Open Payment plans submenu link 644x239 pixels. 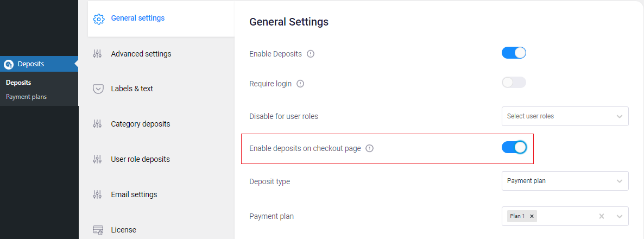click(x=26, y=97)
